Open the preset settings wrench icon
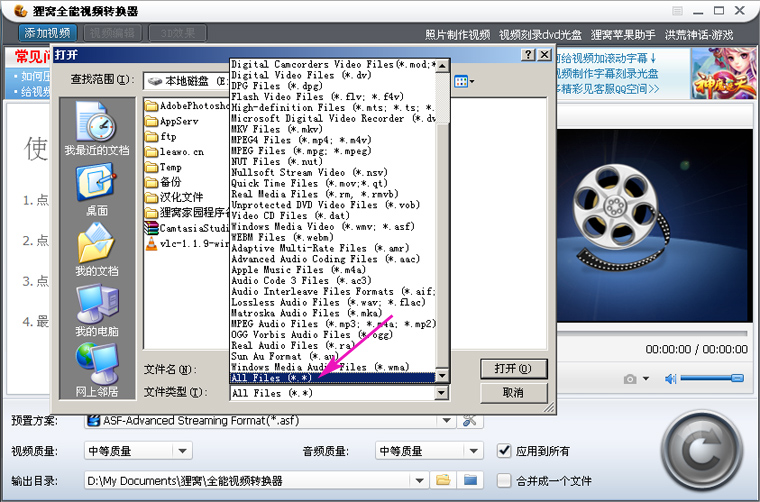 [469, 420]
